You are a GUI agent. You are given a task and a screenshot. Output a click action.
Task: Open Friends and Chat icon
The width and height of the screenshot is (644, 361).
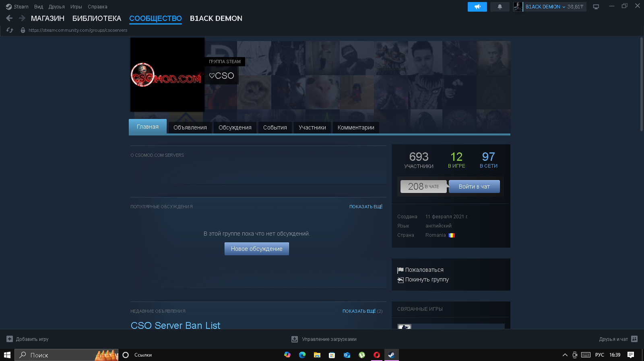coord(634,339)
